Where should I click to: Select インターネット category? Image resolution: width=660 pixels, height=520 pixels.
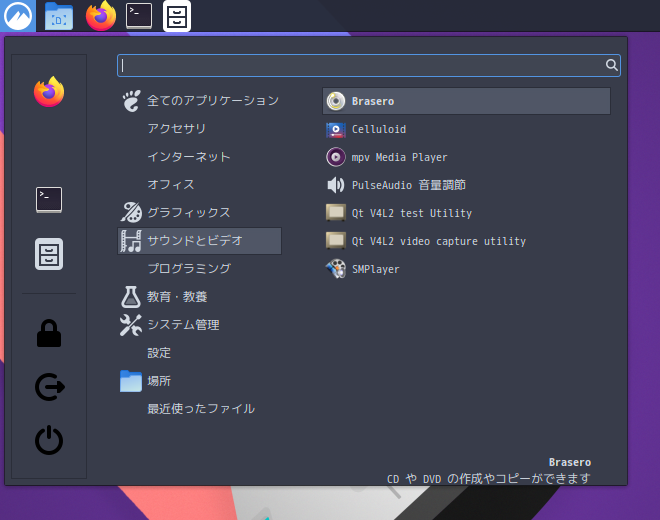(200, 157)
